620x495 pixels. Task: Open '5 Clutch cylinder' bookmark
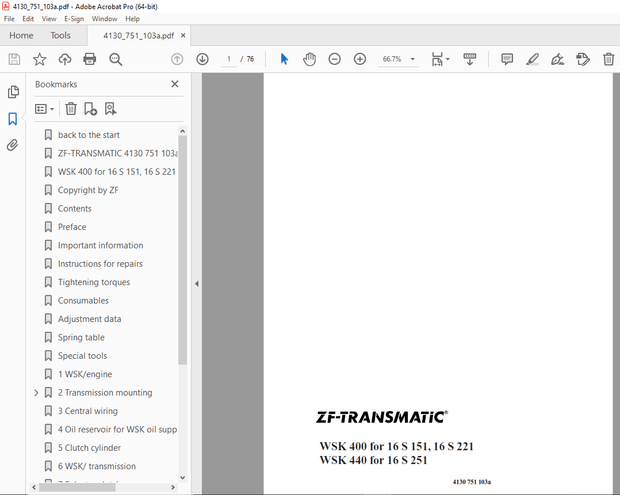pyautogui.click(x=89, y=448)
